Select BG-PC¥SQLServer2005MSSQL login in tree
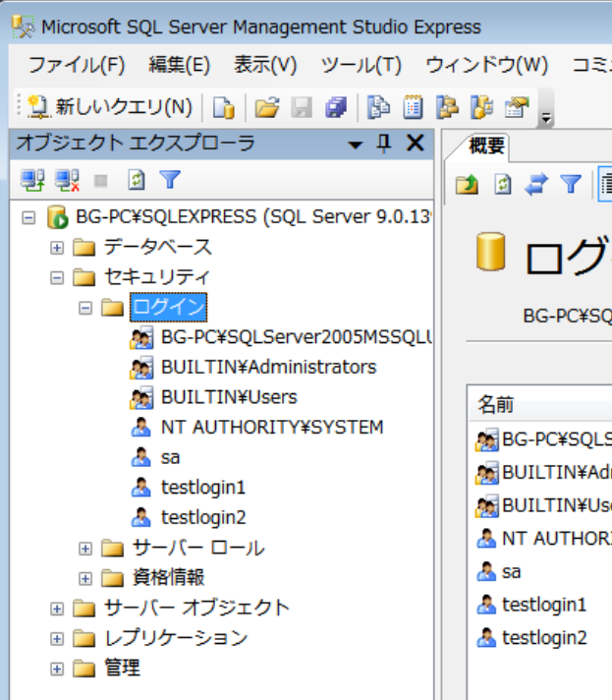612x700 pixels. point(297,337)
